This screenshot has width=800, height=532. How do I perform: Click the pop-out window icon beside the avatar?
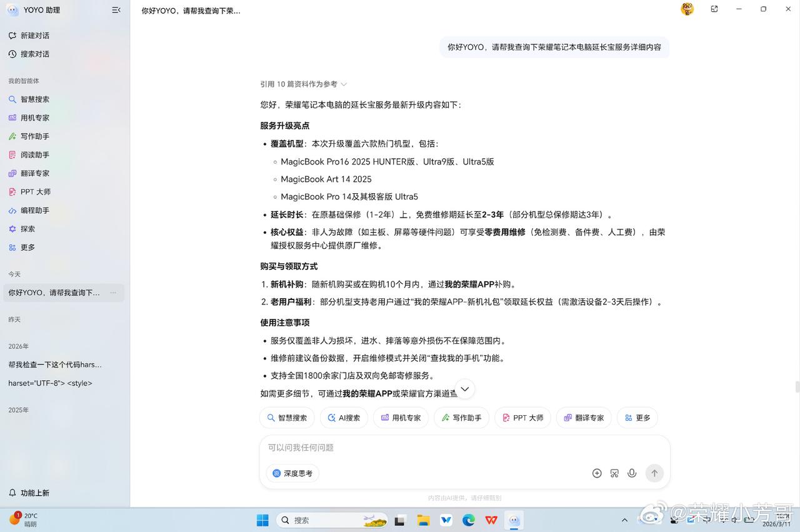tap(714, 9)
